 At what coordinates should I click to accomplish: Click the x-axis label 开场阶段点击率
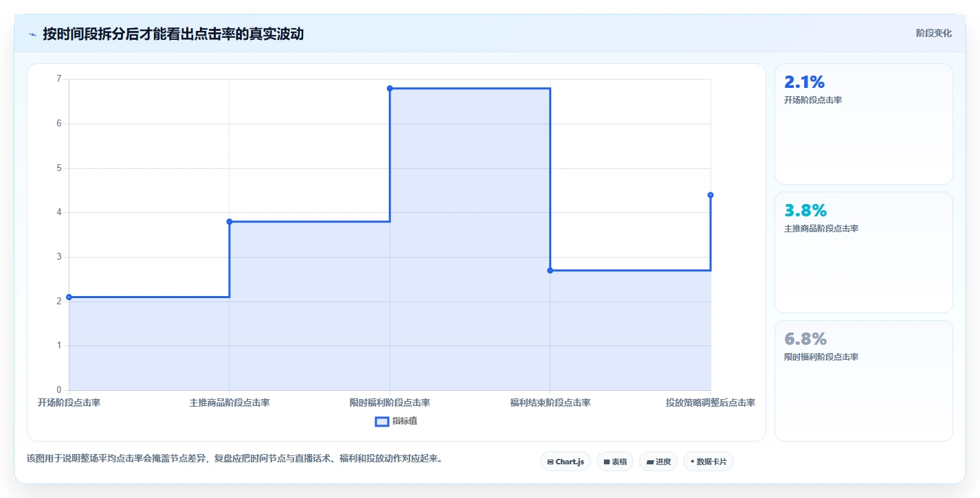tap(69, 403)
